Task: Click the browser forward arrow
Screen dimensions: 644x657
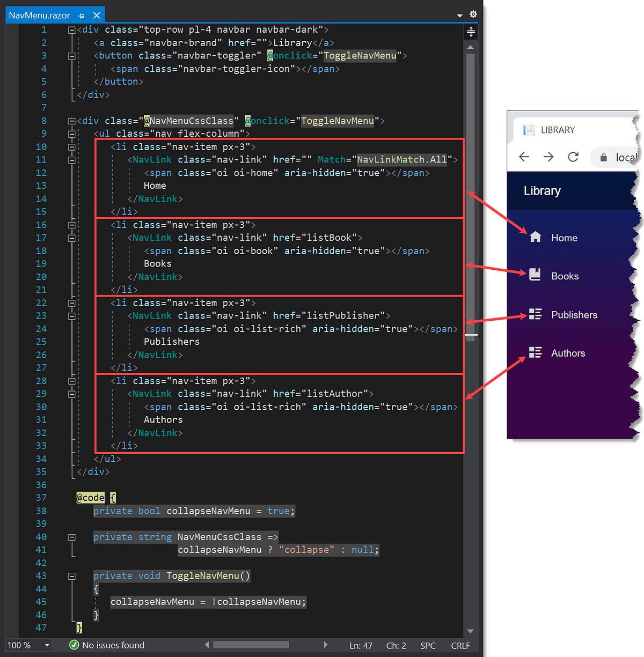Action: [x=548, y=157]
